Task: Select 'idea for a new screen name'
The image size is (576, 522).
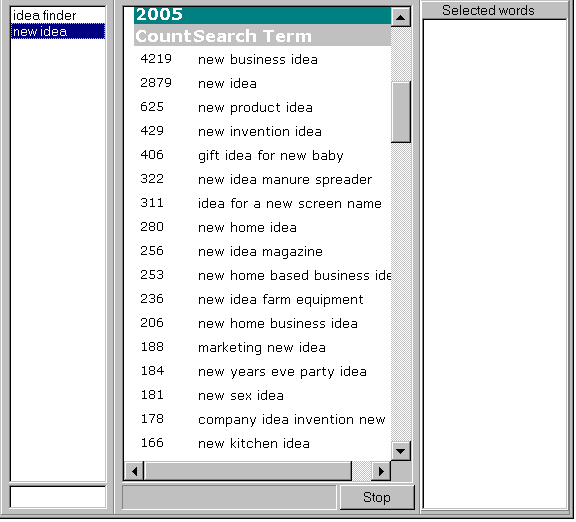Action: pos(290,204)
